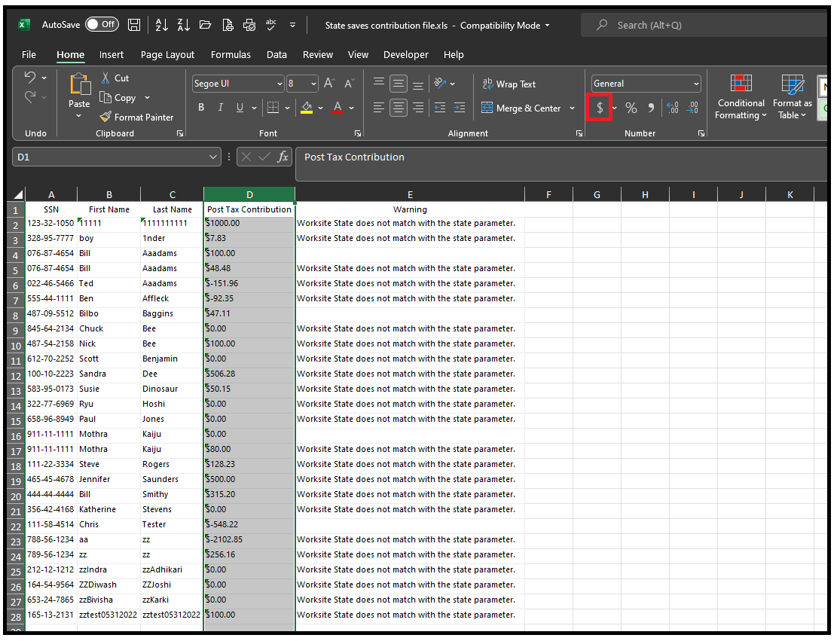Sort ascending using the A-Z icon
Image resolution: width=840 pixels, height=641 pixels.
[161, 25]
